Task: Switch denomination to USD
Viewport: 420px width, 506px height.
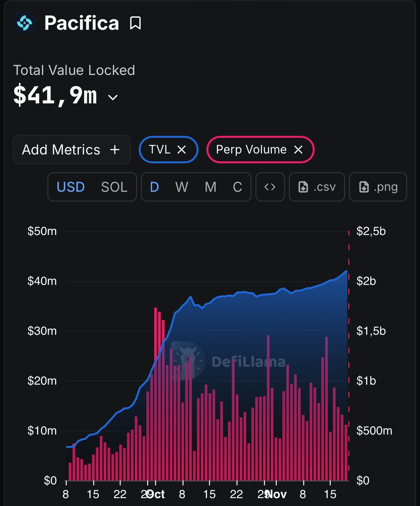Action: pos(71,187)
